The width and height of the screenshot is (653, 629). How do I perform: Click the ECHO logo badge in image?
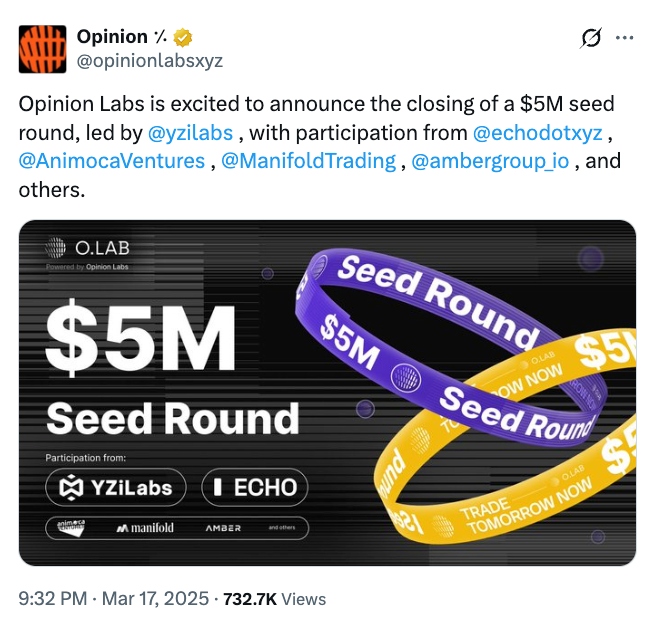point(255,488)
